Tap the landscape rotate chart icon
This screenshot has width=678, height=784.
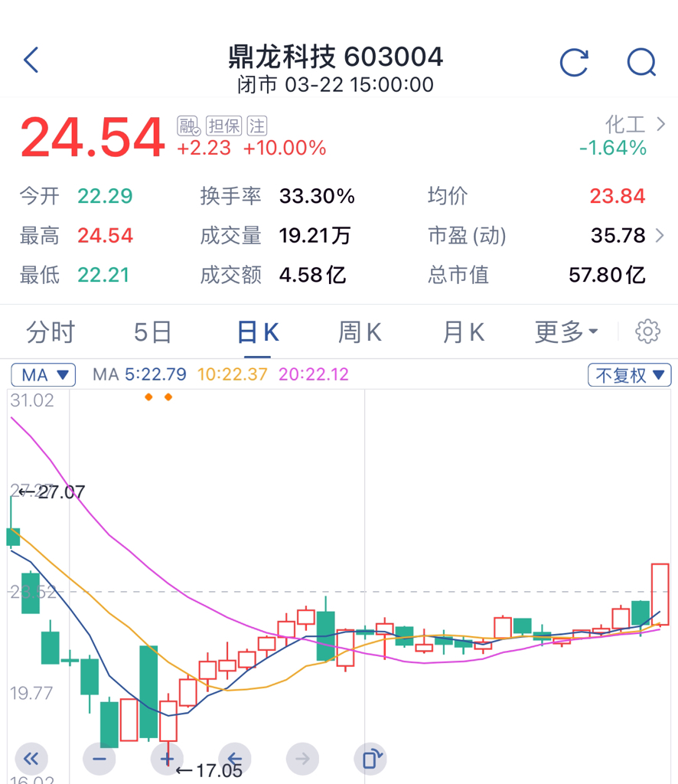point(370,758)
